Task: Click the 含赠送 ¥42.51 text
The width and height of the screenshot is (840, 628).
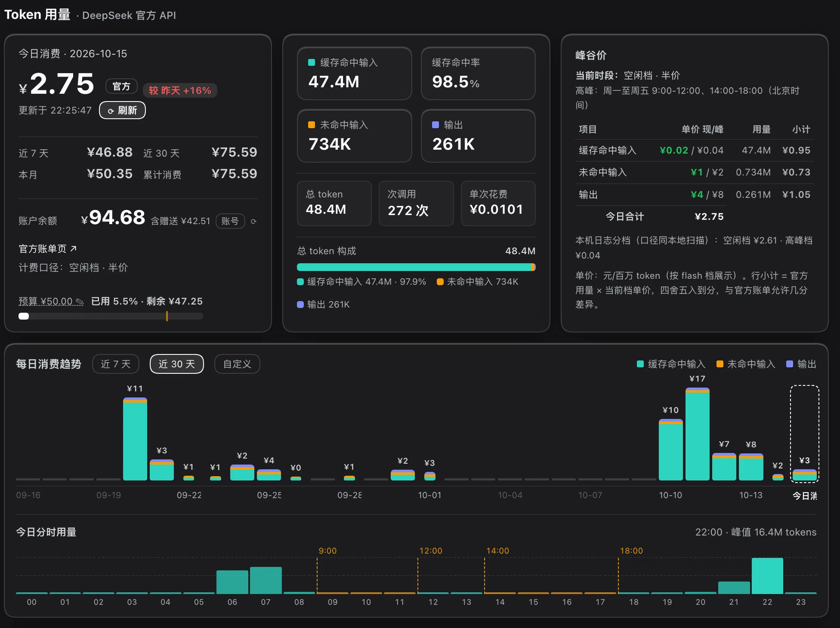Action: [x=180, y=221]
